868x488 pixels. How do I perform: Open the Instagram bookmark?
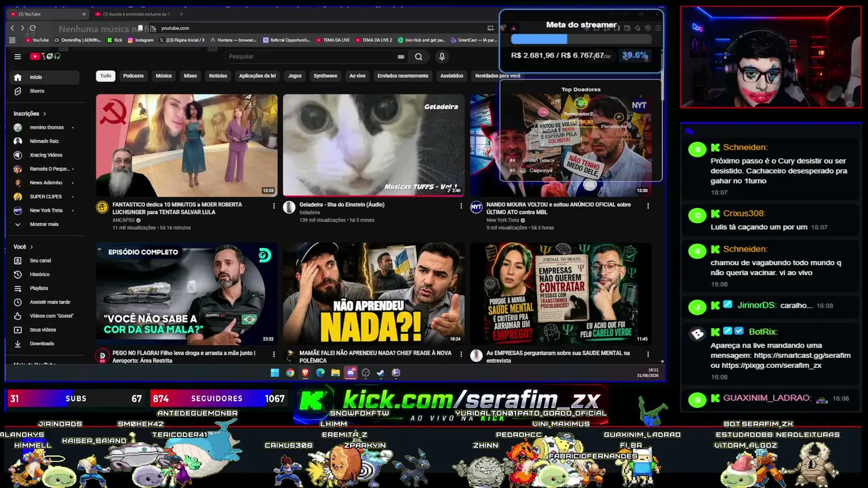[x=140, y=40]
